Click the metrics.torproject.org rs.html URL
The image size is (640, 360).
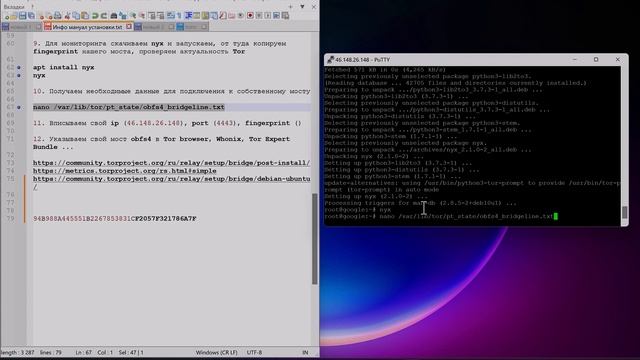124,171
